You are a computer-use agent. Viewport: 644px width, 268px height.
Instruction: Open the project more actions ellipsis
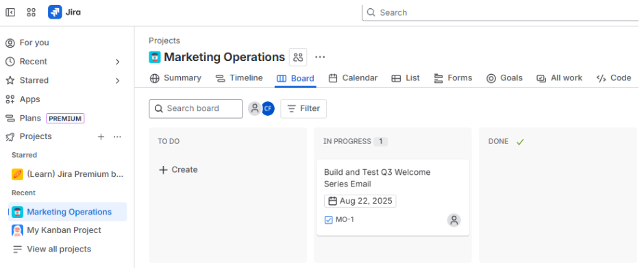(x=320, y=57)
